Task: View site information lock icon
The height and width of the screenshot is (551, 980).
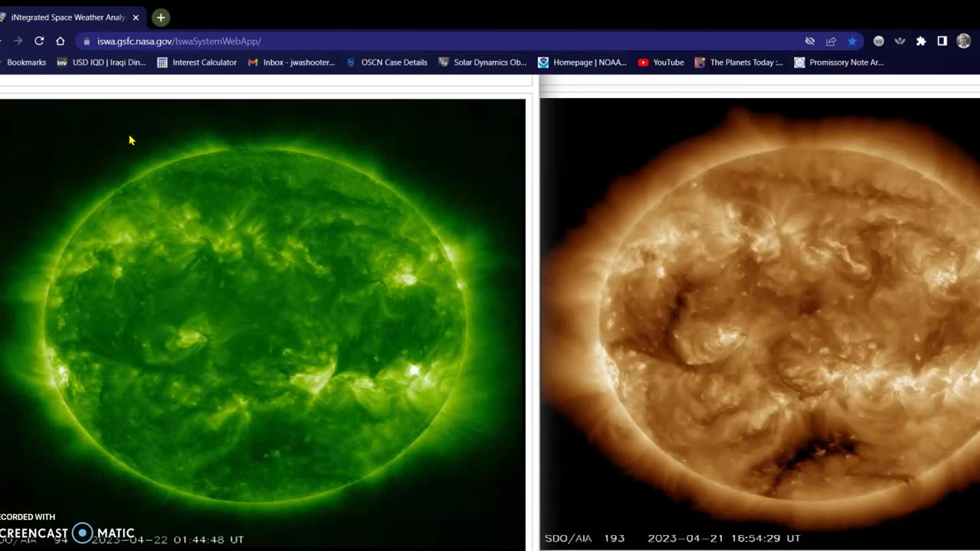Action: click(x=87, y=41)
